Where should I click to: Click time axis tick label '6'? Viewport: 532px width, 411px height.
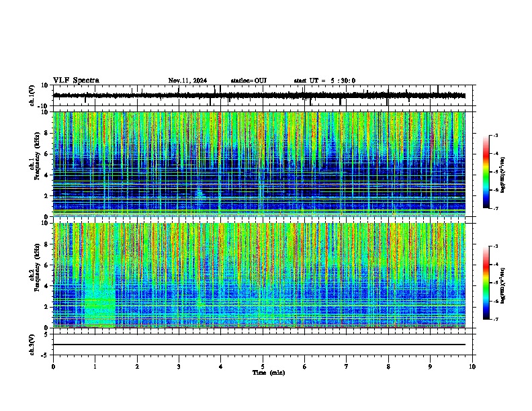[305, 367]
